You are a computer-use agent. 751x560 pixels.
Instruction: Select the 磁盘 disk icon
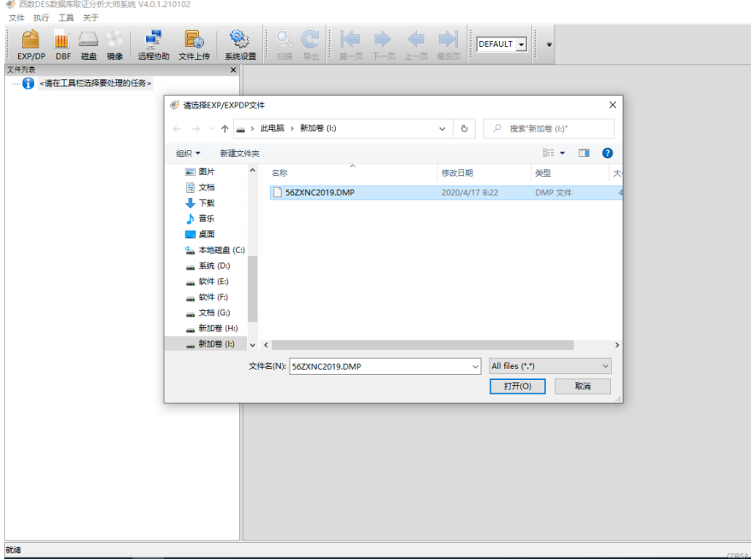click(89, 44)
